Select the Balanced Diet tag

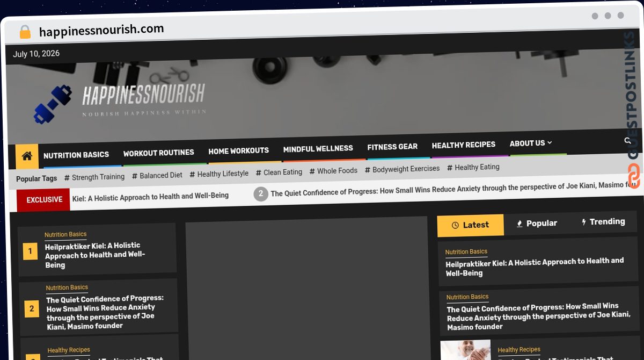[x=157, y=175]
